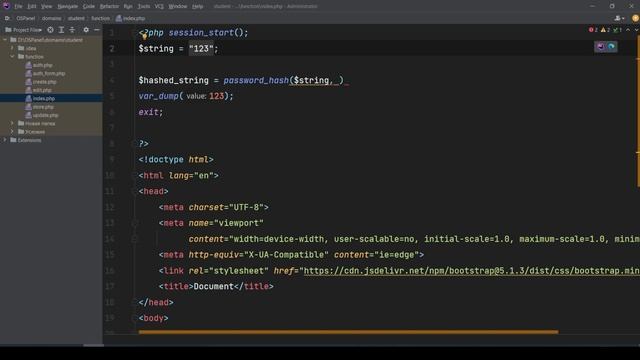The height and width of the screenshot is (360, 640).
Task: Click the intention lightbulb on line 1
Action: [144, 36]
